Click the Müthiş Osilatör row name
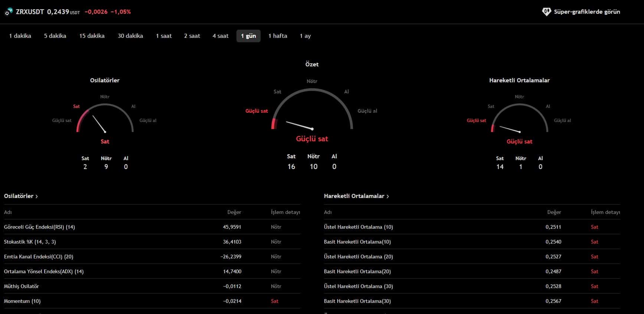This screenshot has height=314, width=644. pyautogui.click(x=21, y=286)
